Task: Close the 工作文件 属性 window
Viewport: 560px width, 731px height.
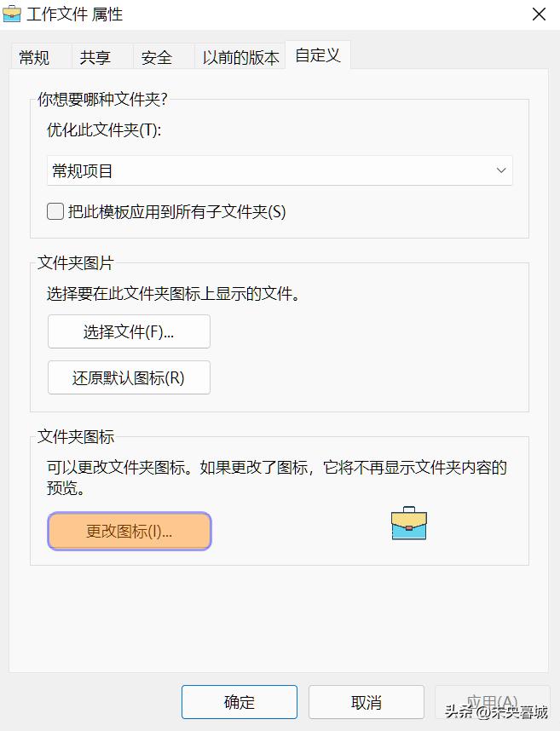Action: pos(538,14)
